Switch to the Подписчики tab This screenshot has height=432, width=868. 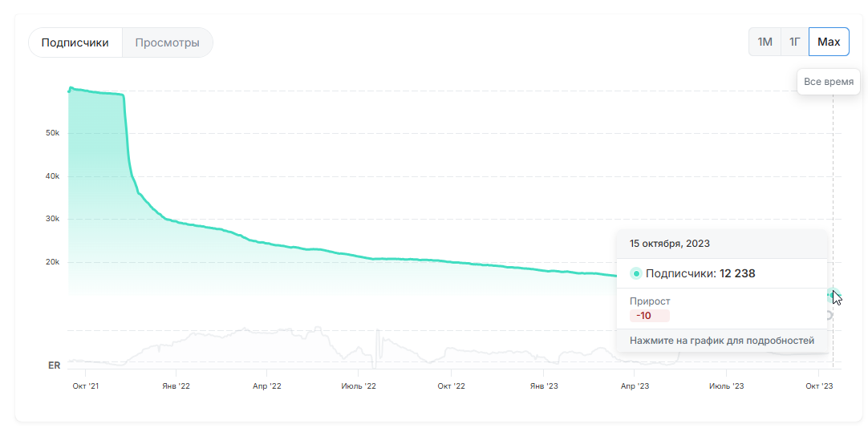click(75, 42)
